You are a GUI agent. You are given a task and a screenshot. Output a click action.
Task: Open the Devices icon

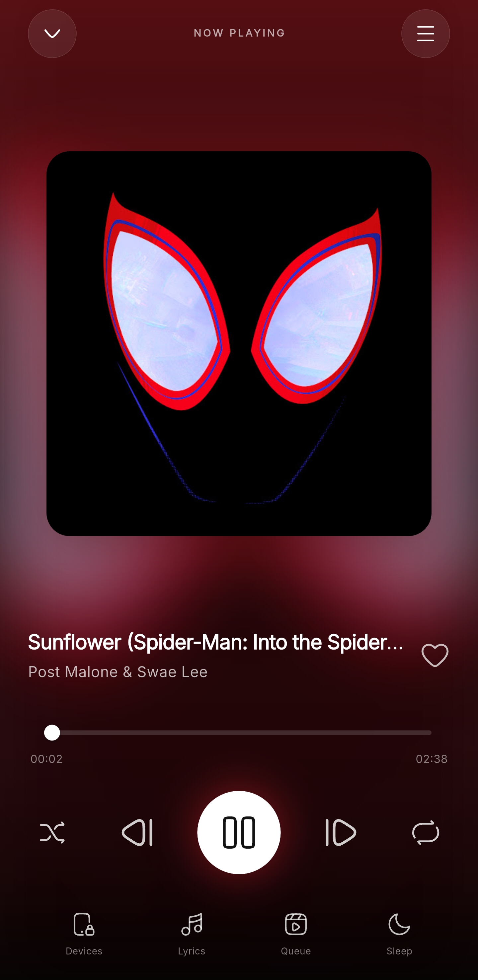click(x=84, y=924)
